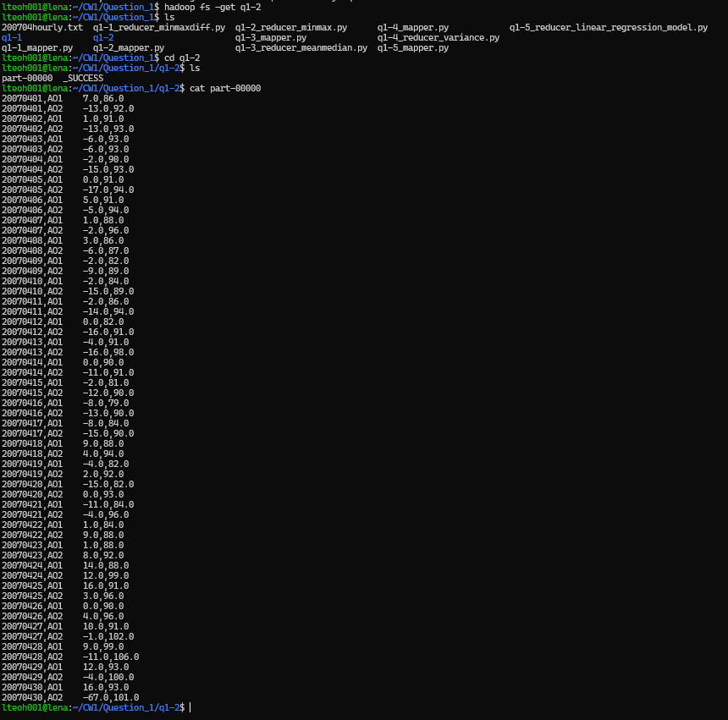Click the row 20070429,A02 -4.0,100.0
This screenshot has height=720, width=728.
(68, 678)
